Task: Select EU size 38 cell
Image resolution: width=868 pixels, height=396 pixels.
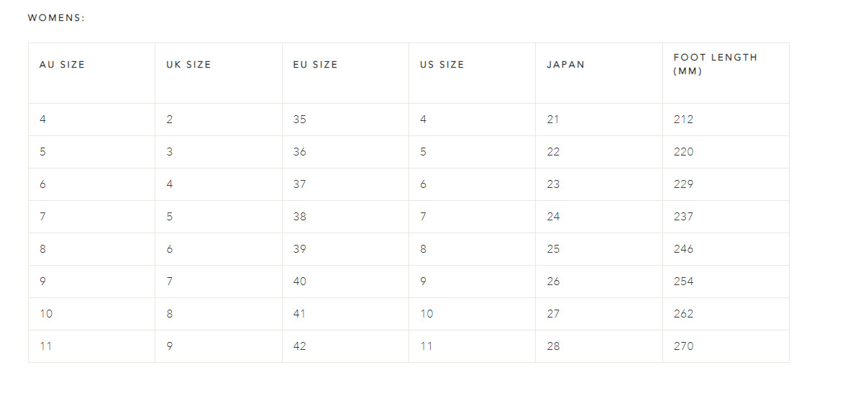Action: tap(345, 217)
